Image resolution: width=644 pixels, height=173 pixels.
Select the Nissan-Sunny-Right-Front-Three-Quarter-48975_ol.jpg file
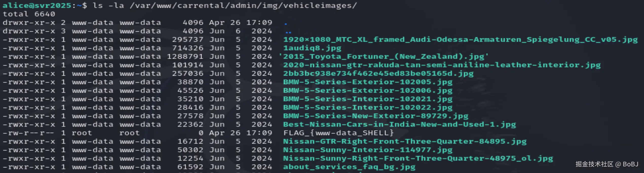pos(418,158)
